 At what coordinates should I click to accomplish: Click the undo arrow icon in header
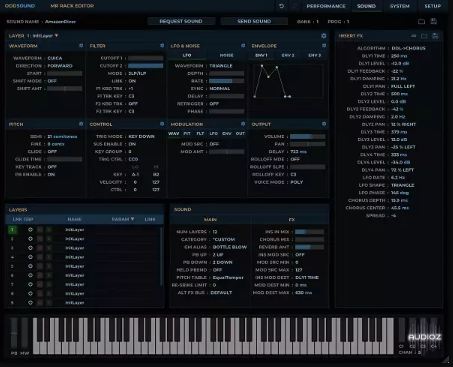[282, 6]
